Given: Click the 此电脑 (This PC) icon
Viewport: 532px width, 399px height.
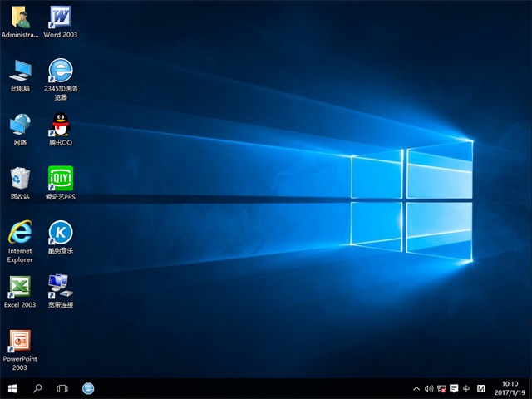Looking at the screenshot, I should [x=20, y=70].
